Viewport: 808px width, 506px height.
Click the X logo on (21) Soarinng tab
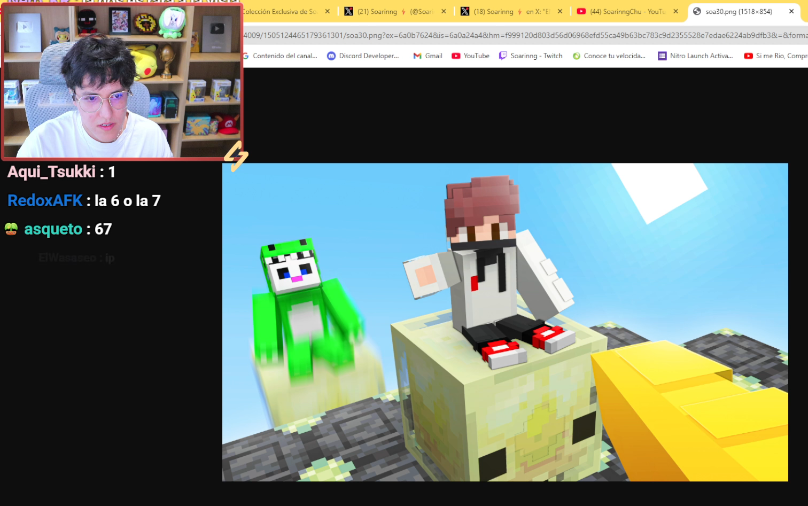tap(349, 11)
